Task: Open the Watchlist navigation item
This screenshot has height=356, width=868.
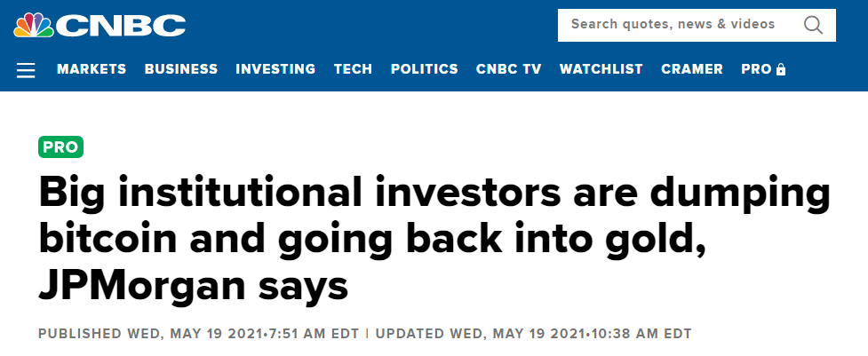Action: [601, 69]
